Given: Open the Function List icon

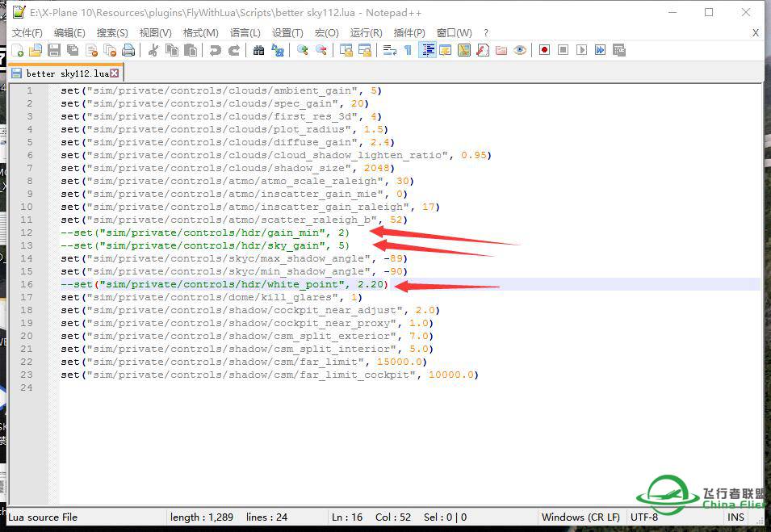Looking at the screenshot, I should tap(483, 50).
